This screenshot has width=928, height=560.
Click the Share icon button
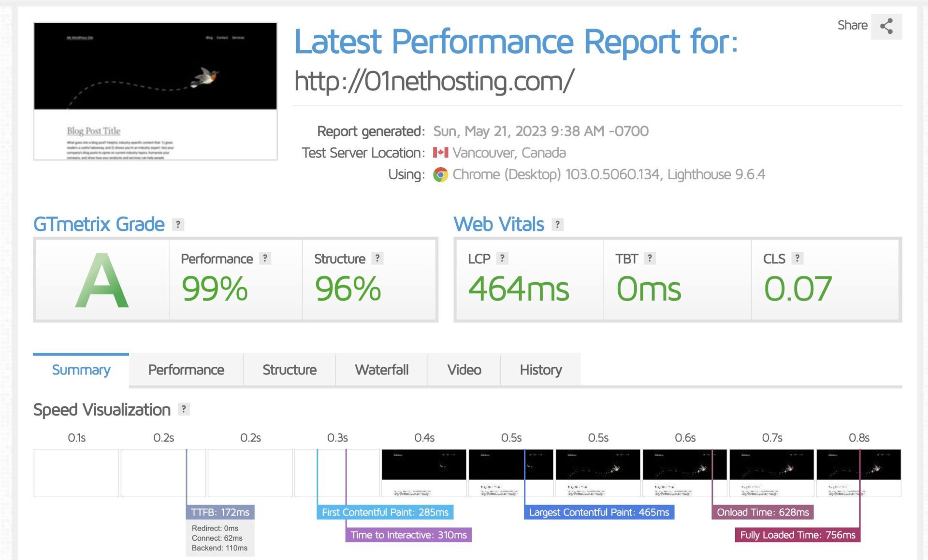coord(886,26)
